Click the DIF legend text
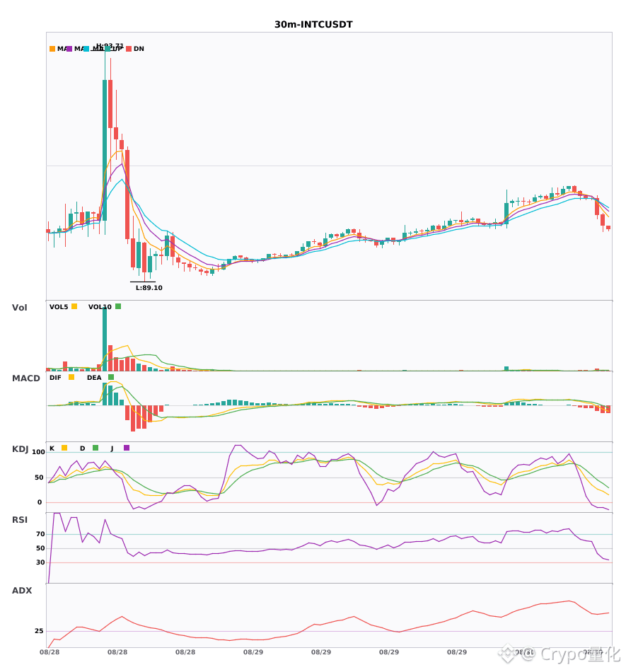This screenshot has height=672, width=626. [55, 378]
